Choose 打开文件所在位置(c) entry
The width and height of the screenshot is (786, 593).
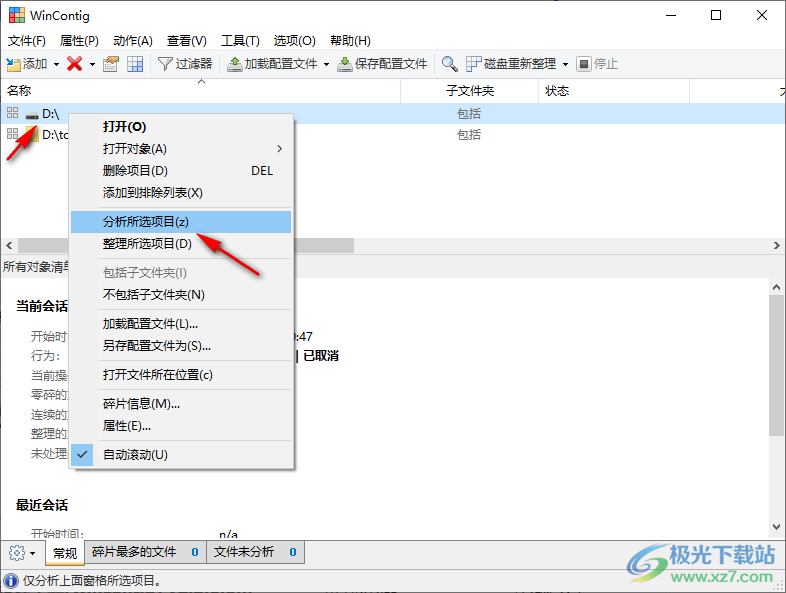click(181, 375)
